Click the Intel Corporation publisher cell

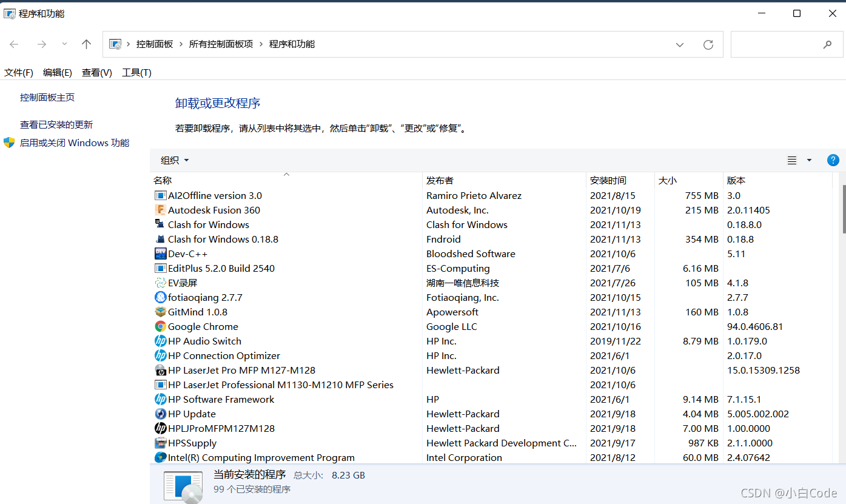coord(464,457)
